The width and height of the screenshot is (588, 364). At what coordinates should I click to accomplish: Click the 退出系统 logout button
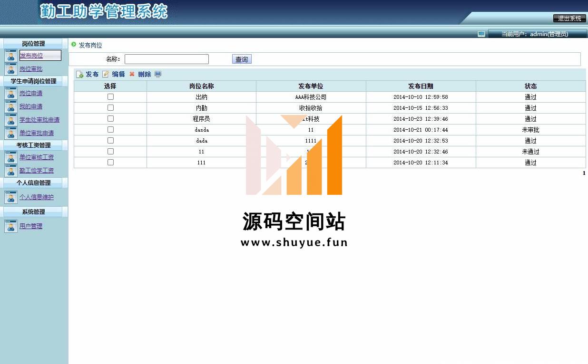click(569, 19)
